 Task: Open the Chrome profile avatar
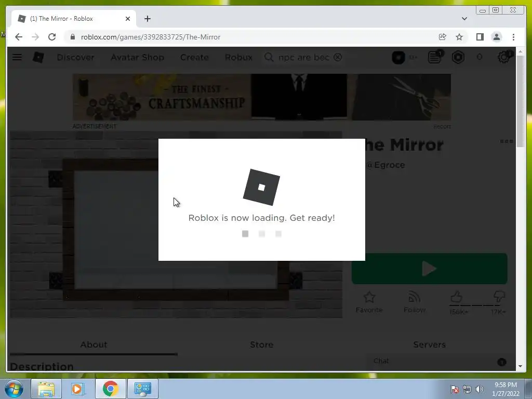coord(496,37)
